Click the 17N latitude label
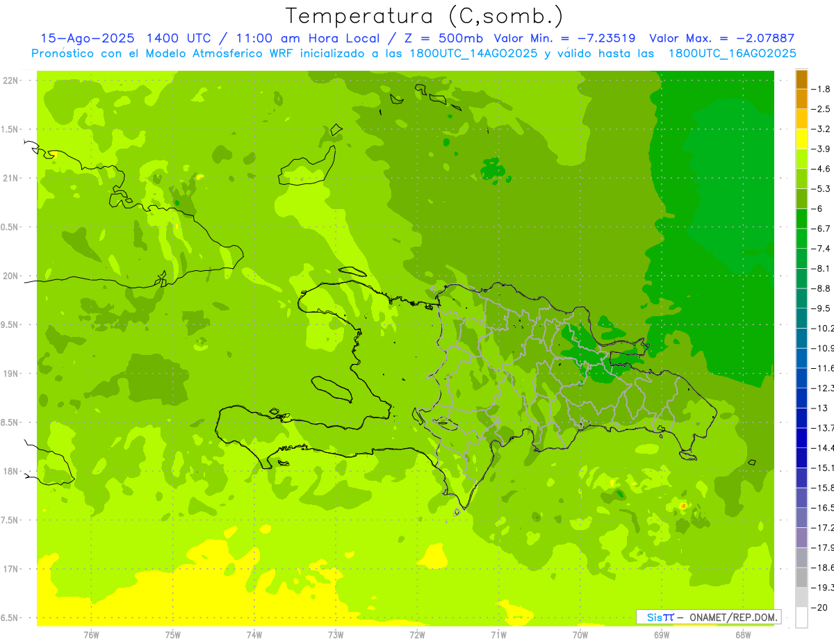Image resolution: width=834 pixels, height=644 pixels. [11, 569]
